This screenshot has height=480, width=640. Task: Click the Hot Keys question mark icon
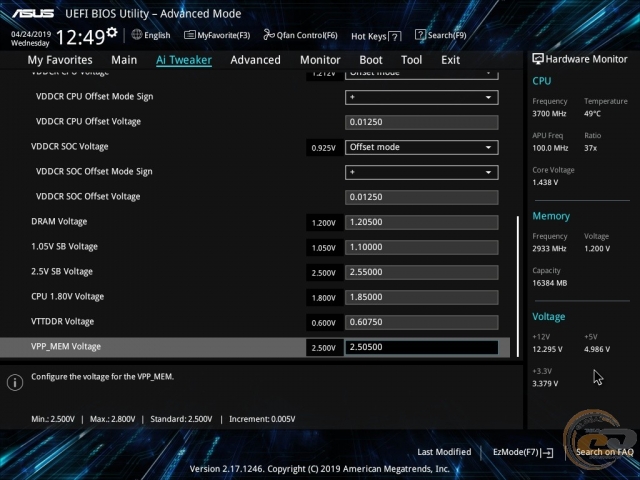coord(394,37)
